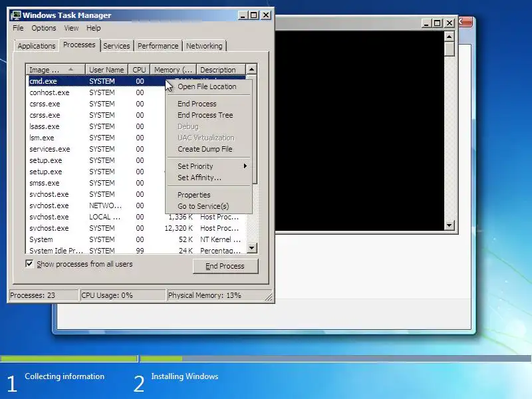Sort processes by Memory column
Viewport: 532px width, 399px height.
(x=173, y=70)
